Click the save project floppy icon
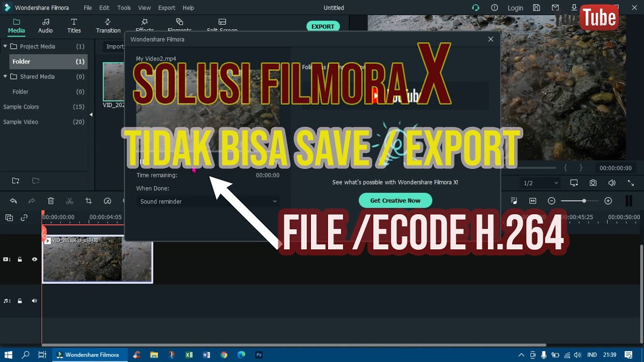Screen dimensions: 644x362 (x=536, y=8)
